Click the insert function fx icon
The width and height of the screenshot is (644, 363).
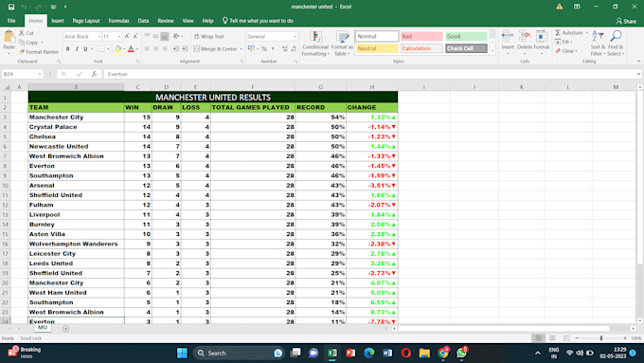point(94,74)
